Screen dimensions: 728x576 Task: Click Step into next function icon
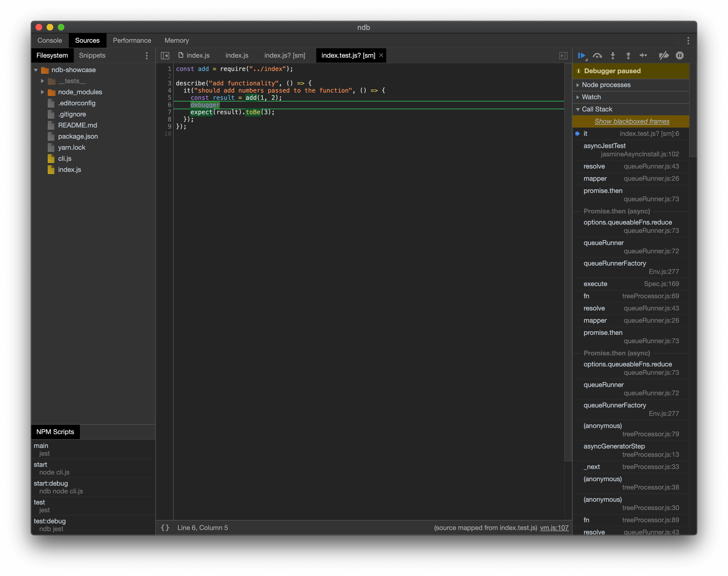click(x=613, y=56)
